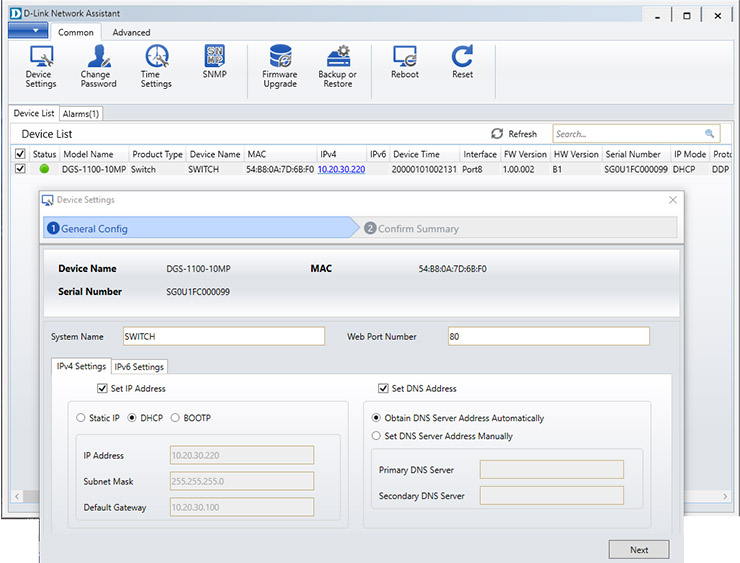The width and height of the screenshot is (740, 563).
Task: Click the Change Password icon
Action: coord(98,66)
